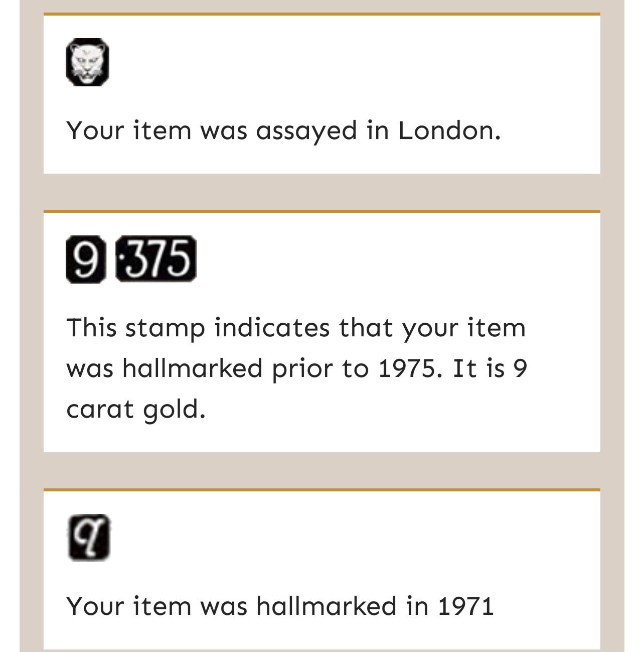Select the letter q date stamp
This screenshot has width=644, height=652.
coord(89,538)
